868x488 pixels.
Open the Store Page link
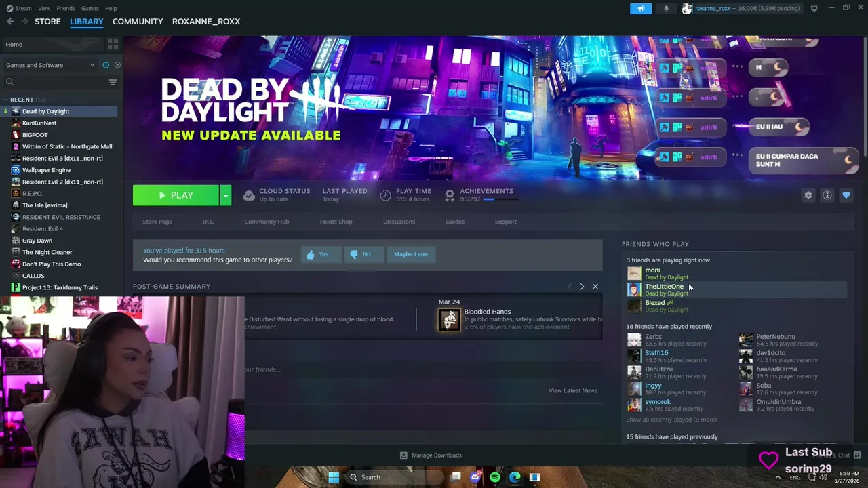pyautogui.click(x=157, y=222)
